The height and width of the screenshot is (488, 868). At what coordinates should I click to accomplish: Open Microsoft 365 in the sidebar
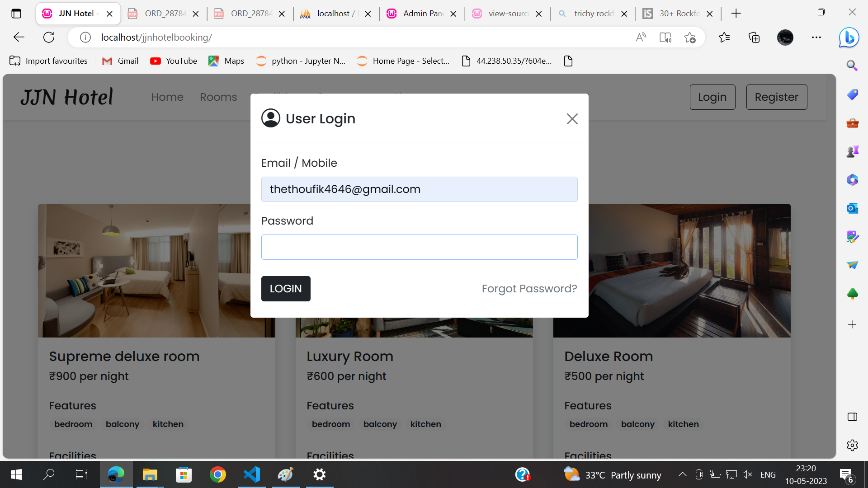(x=853, y=180)
